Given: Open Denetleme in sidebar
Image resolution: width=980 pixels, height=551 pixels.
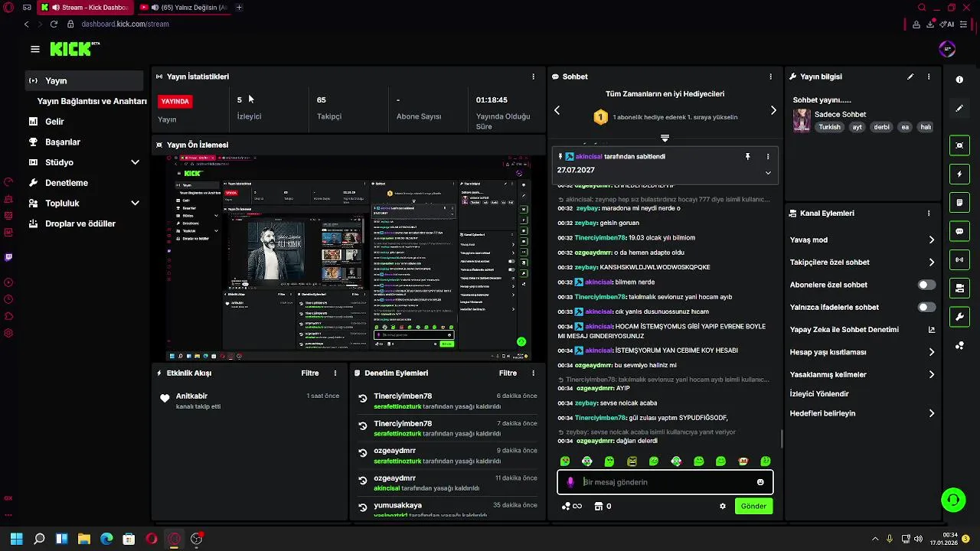Looking at the screenshot, I should tap(67, 183).
